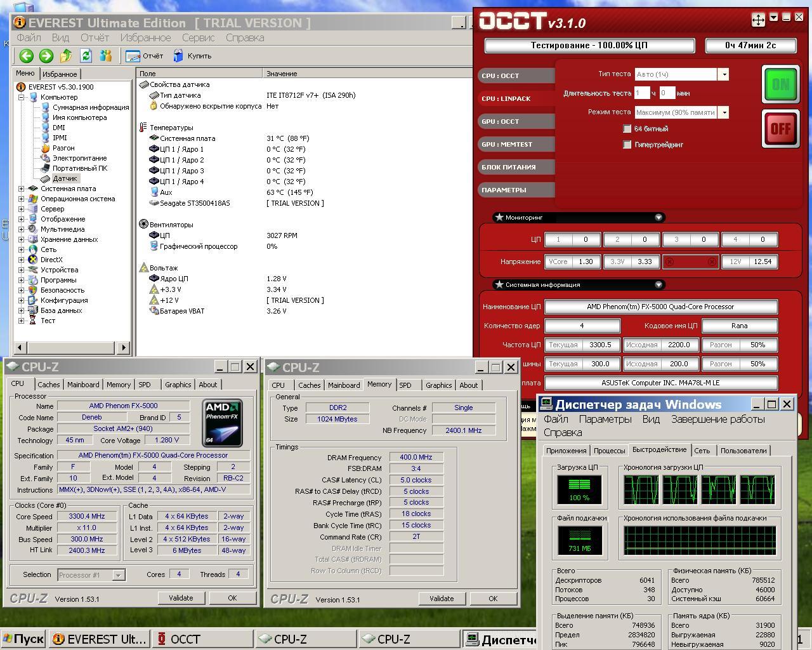Click the green back arrow in EVEREST toolbar

point(26,56)
